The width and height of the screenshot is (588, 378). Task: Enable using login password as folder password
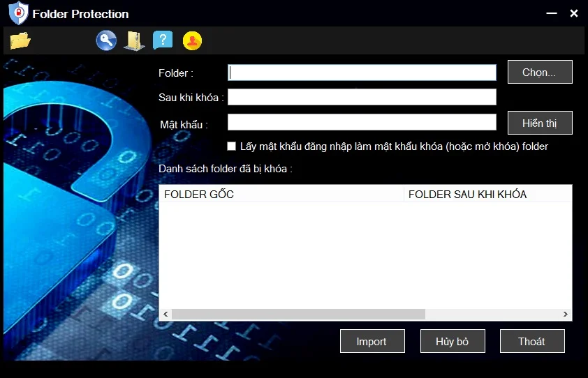232,146
